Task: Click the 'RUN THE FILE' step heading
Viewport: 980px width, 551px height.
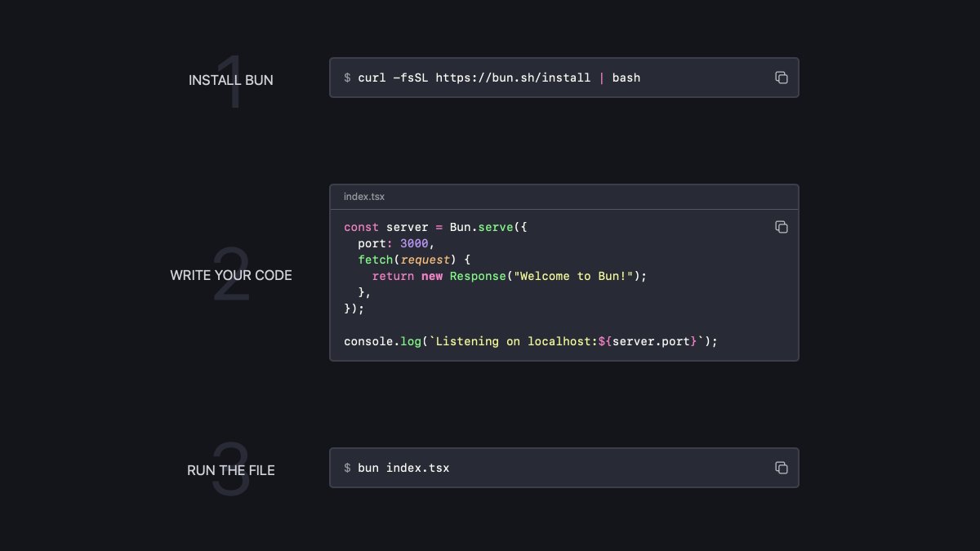Action: 231,470
